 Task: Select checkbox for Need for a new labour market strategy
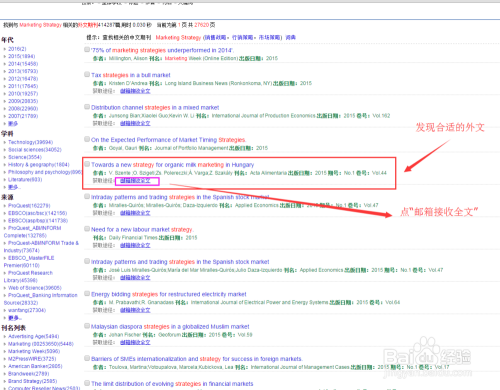click(87, 229)
